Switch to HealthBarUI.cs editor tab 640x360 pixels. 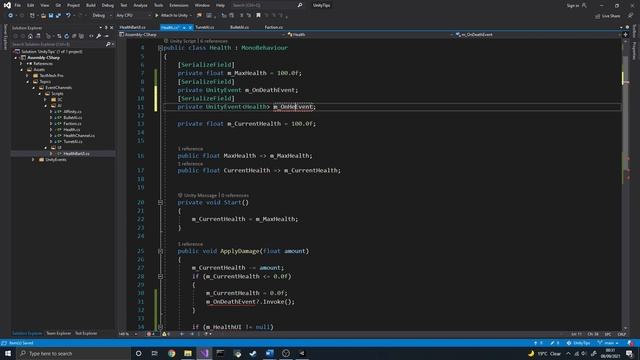(133, 27)
